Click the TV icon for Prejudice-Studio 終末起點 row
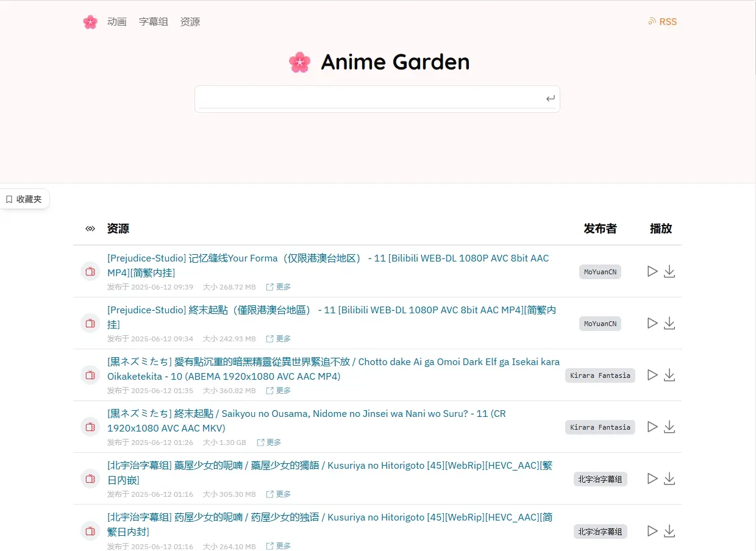This screenshot has width=756, height=551. 90,323
